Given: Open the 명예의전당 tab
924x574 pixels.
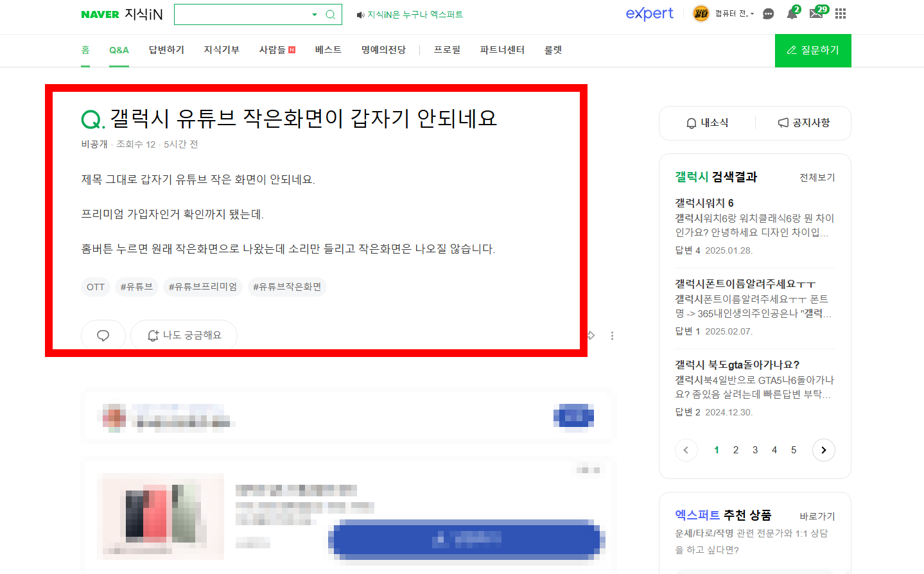Looking at the screenshot, I should click(383, 49).
